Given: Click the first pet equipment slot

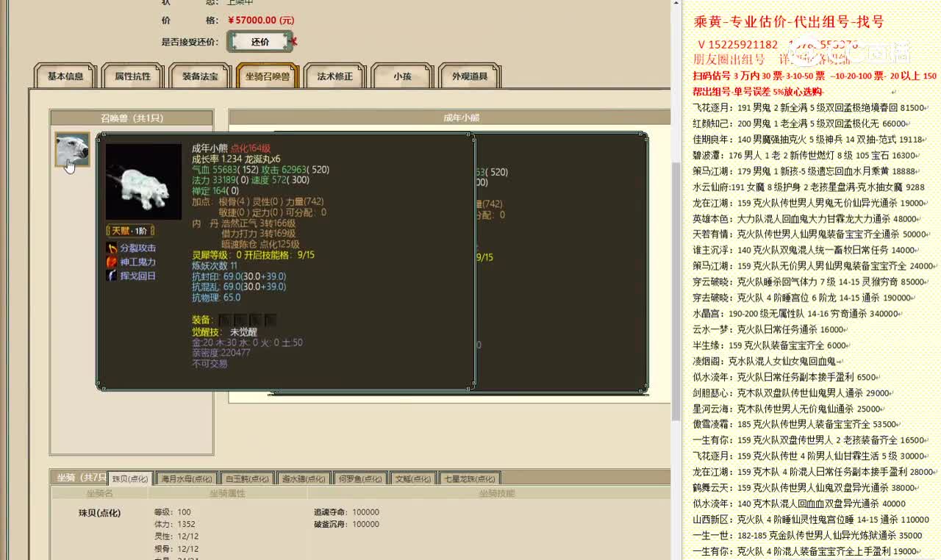Looking at the screenshot, I should pos(225,320).
